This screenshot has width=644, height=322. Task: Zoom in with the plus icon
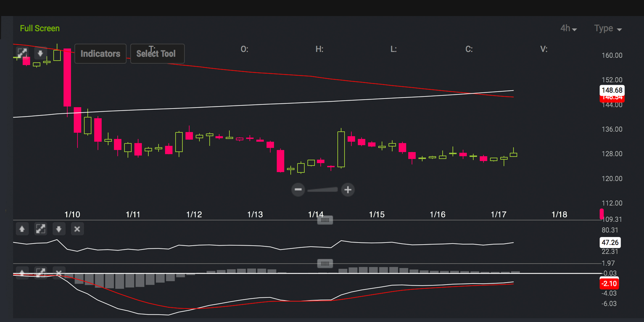click(348, 190)
